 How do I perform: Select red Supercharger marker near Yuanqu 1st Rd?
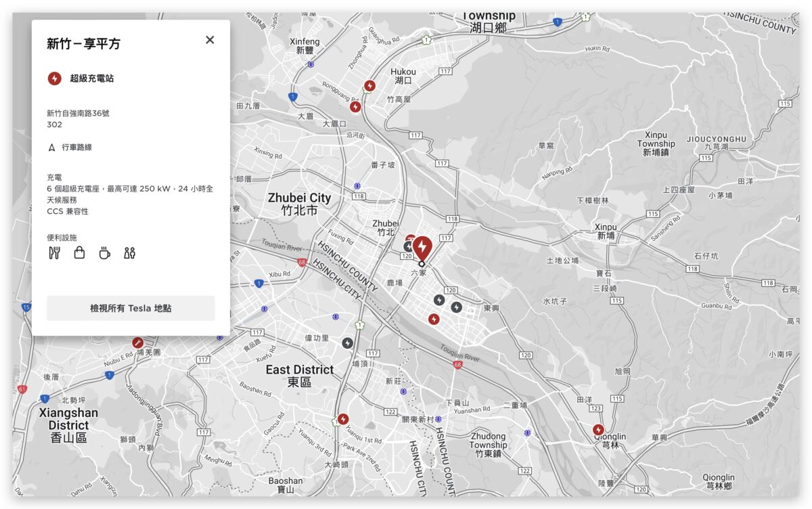tap(343, 419)
